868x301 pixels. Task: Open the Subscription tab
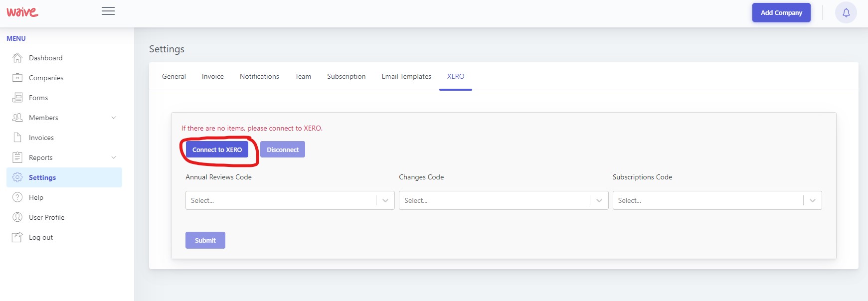click(x=347, y=76)
